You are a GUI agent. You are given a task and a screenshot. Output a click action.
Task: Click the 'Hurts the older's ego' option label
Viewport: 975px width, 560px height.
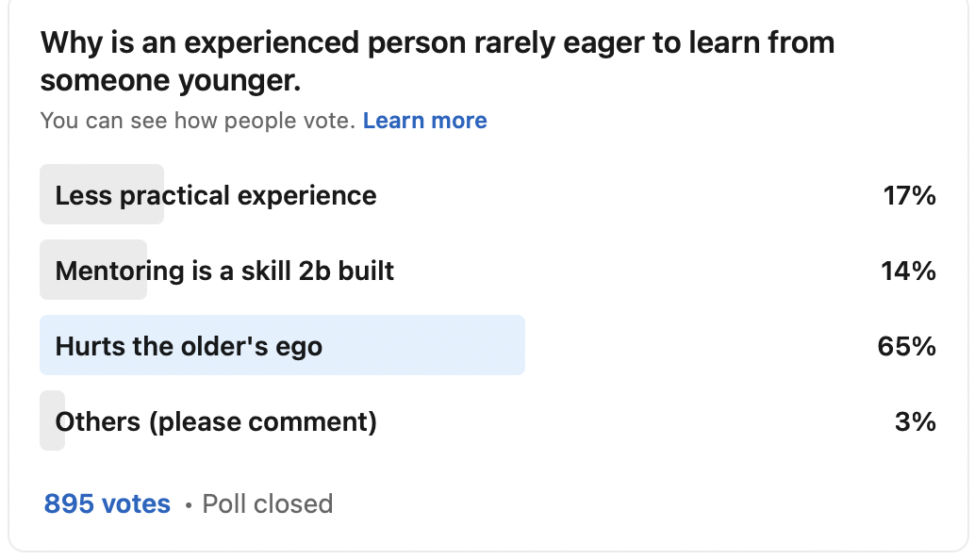(189, 346)
